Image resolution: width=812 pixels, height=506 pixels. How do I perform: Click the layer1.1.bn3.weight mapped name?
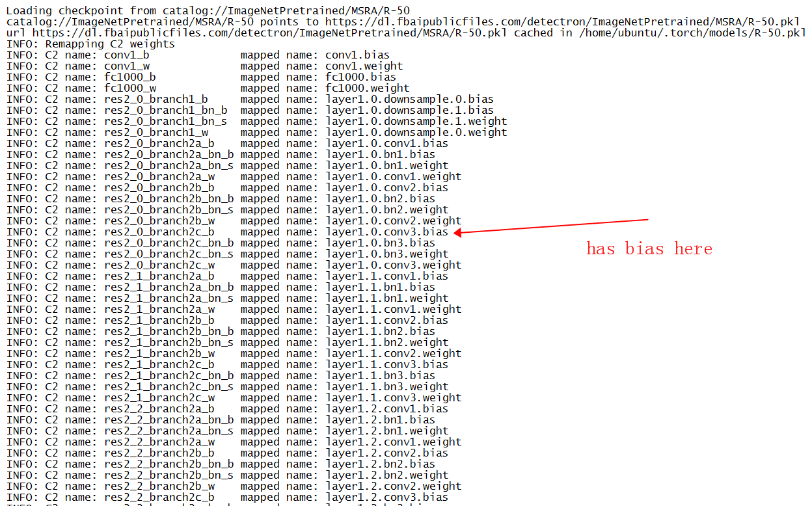[x=385, y=386]
